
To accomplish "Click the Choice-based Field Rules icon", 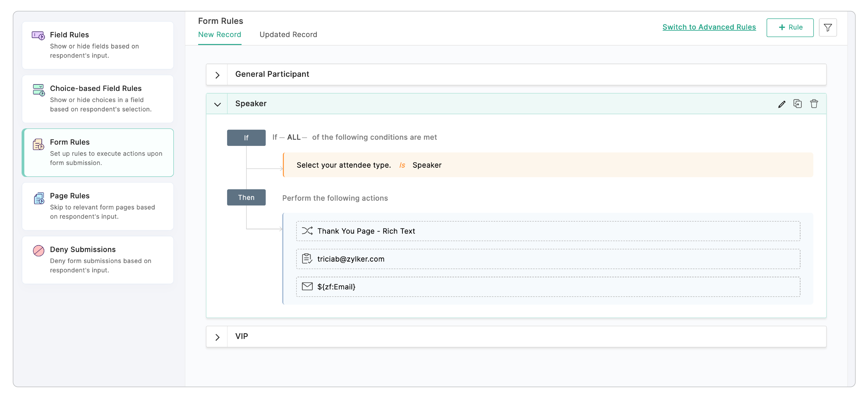I will pos(38,90).
